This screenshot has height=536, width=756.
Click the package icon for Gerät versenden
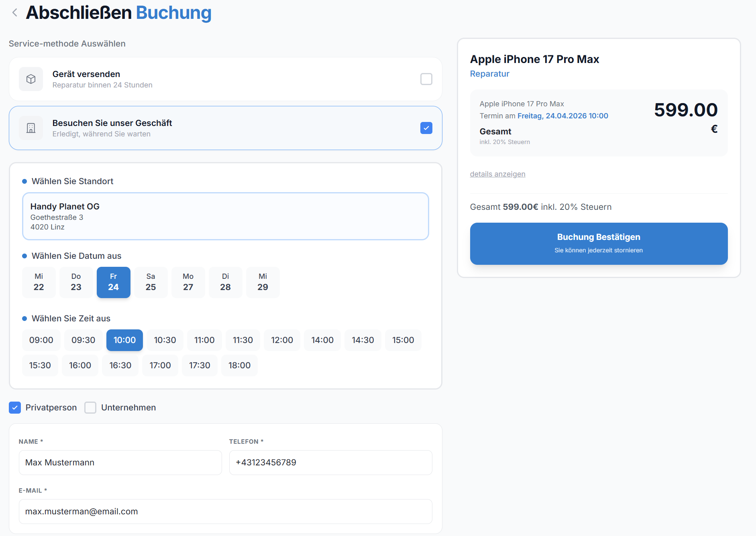31,79
